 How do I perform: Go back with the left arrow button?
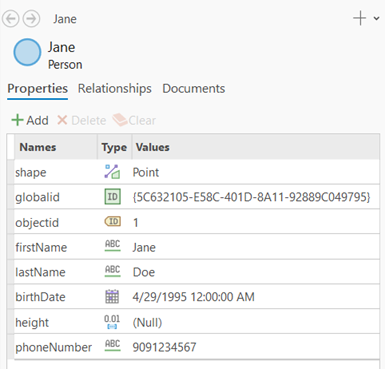click(11, 19)
